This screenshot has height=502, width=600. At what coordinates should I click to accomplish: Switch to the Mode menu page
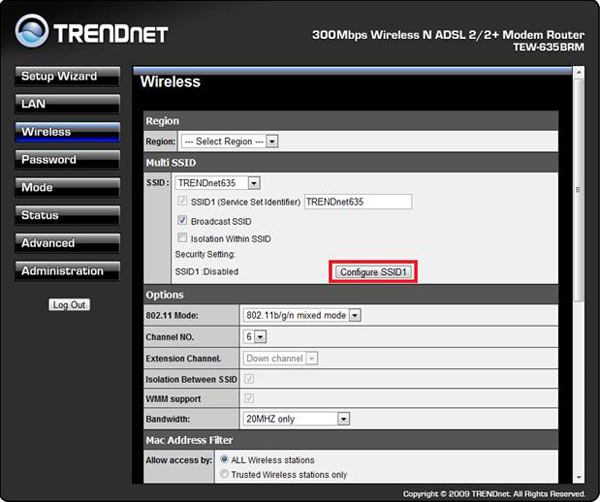pos(67,187)
